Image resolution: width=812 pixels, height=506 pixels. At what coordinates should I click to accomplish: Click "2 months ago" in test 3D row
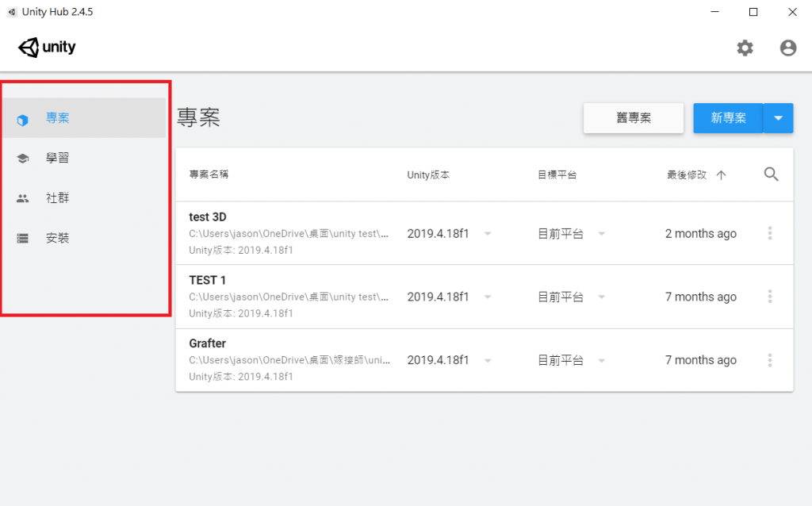[701, 234]
